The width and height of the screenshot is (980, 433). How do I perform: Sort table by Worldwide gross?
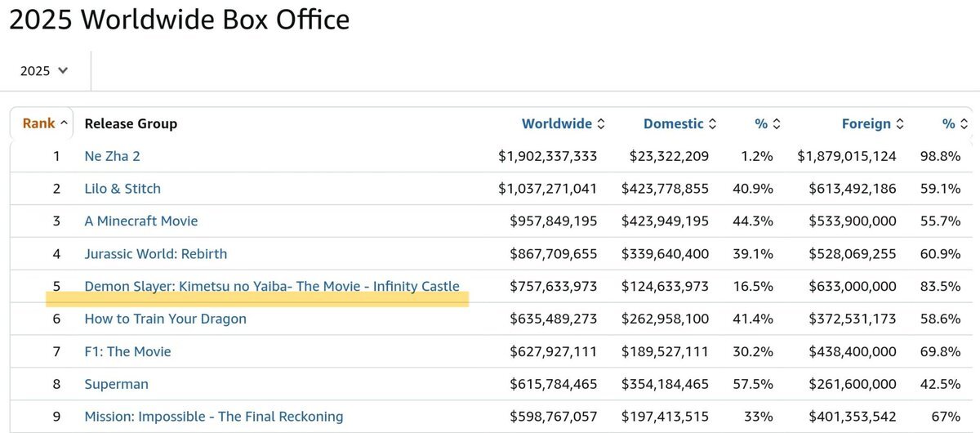tap(563, 123)
